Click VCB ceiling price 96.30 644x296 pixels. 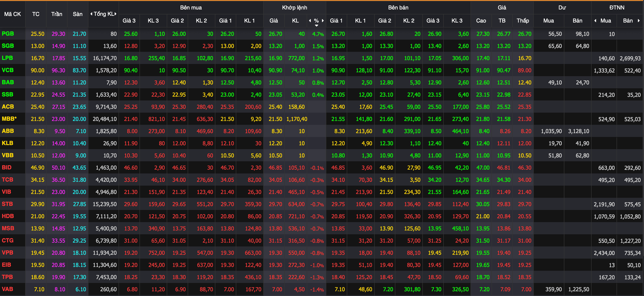[x=58, y=71]
